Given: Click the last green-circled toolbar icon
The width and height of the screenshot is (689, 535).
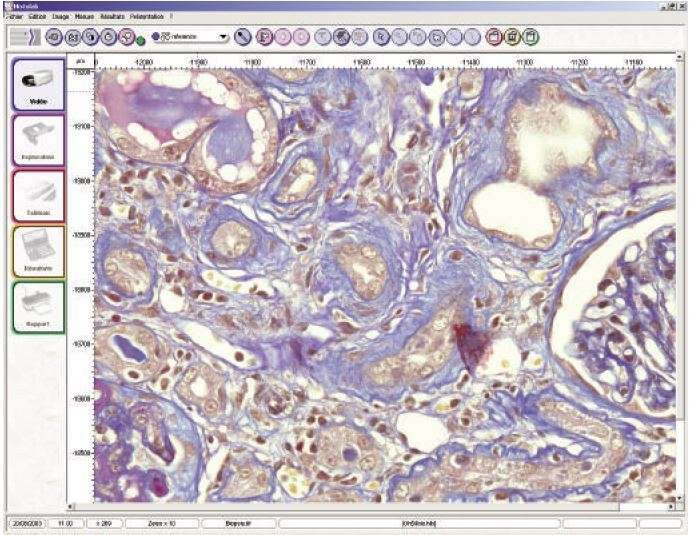Looking at the screenshot, I should pyautogui.click(x=532, y=37).
